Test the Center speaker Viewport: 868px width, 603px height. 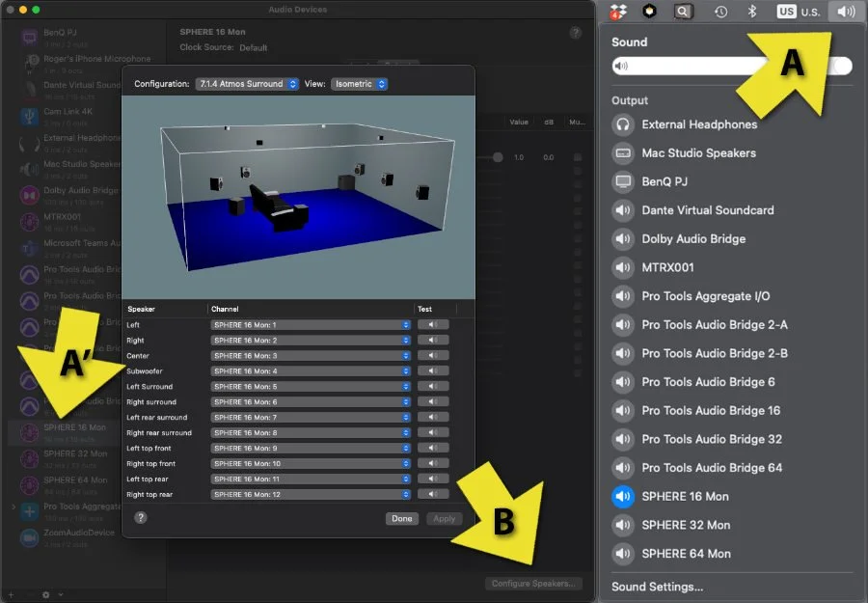point(433,355)
